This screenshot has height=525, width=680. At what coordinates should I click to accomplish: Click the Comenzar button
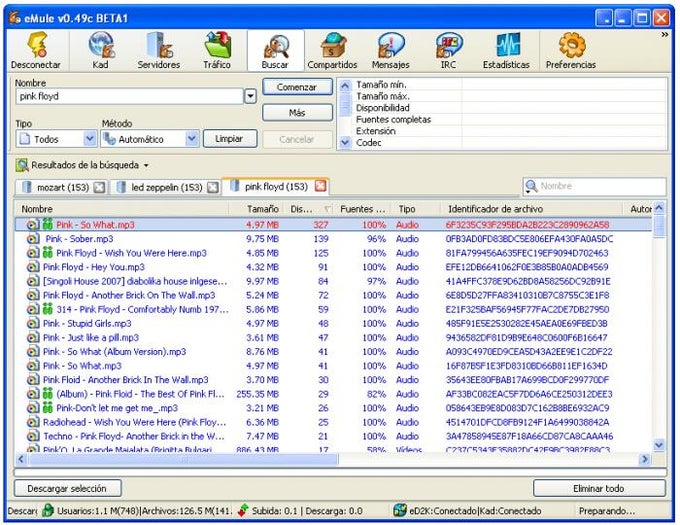[297, 87]
